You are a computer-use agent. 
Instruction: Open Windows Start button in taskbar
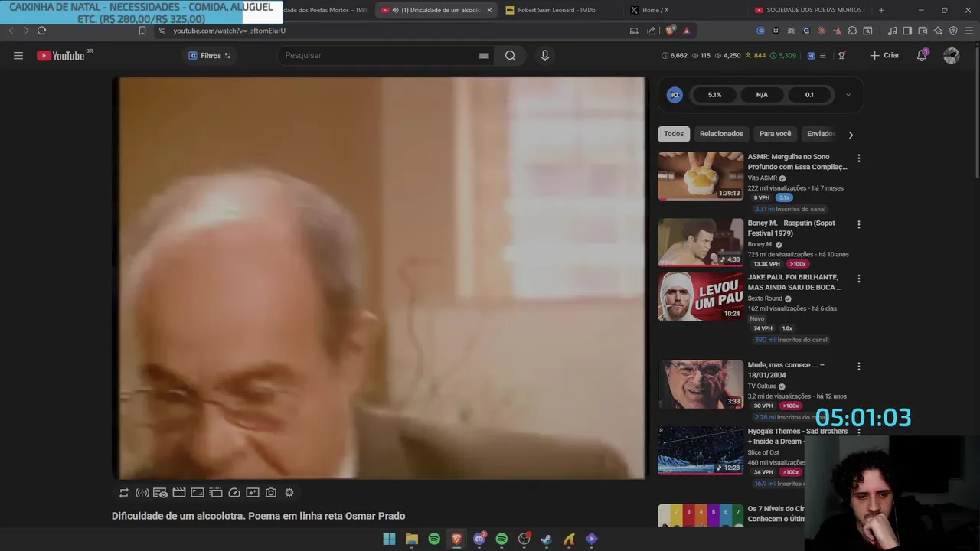click(x=389, y=539)
